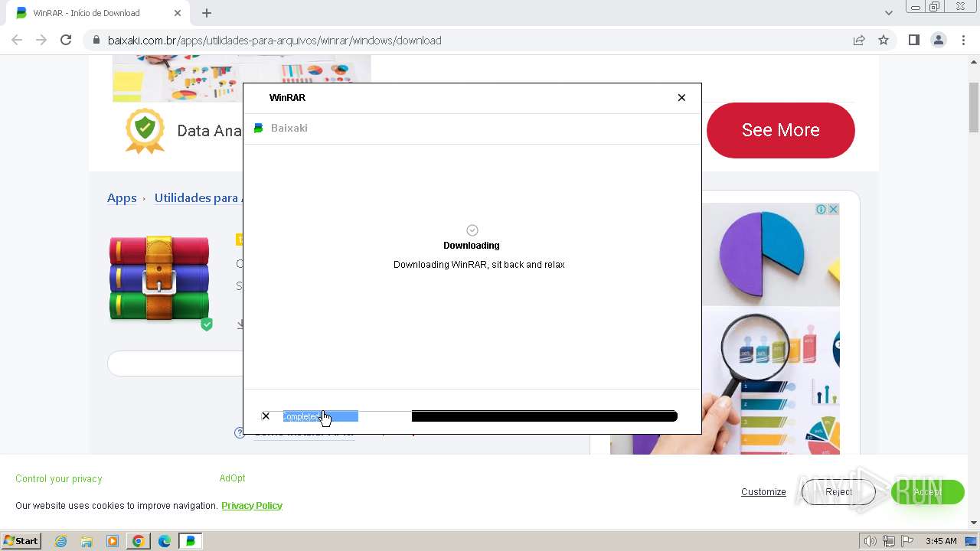Accept cookies
This screenshot has width=980, height=551.
tap(927, 492)
